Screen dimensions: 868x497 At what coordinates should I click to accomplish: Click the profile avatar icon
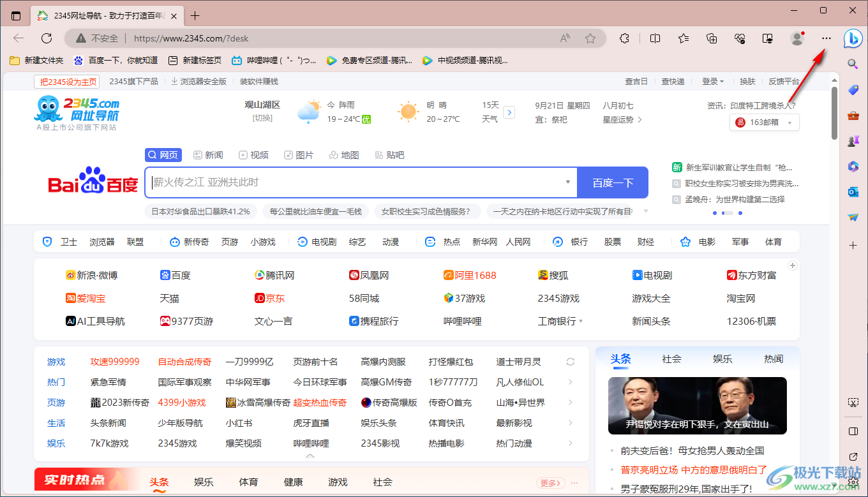pos(797,38)
